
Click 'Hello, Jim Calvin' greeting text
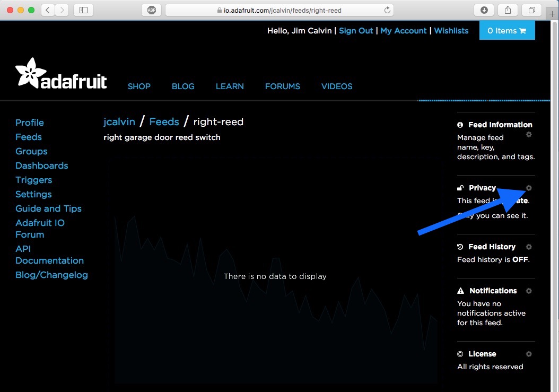point(300,31)
